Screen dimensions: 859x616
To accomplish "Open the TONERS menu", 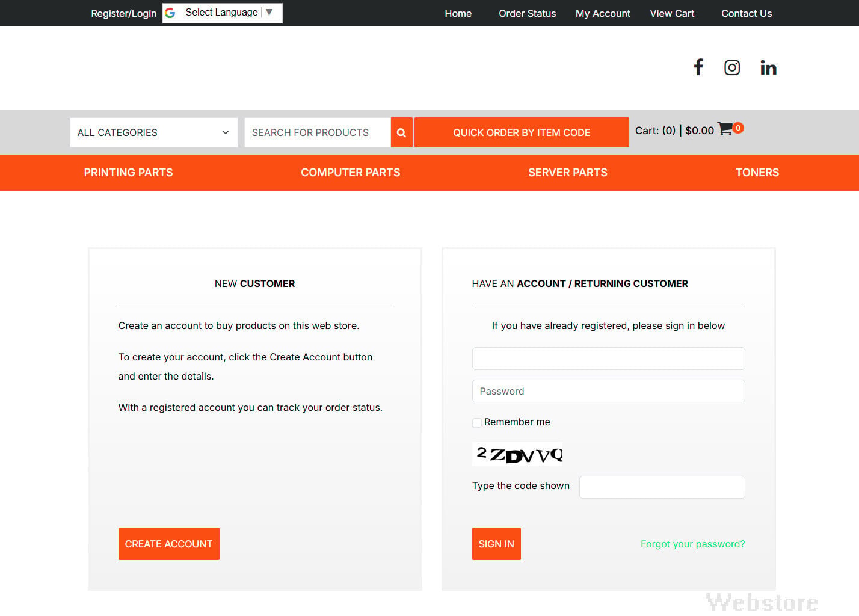I will point(757,173).
